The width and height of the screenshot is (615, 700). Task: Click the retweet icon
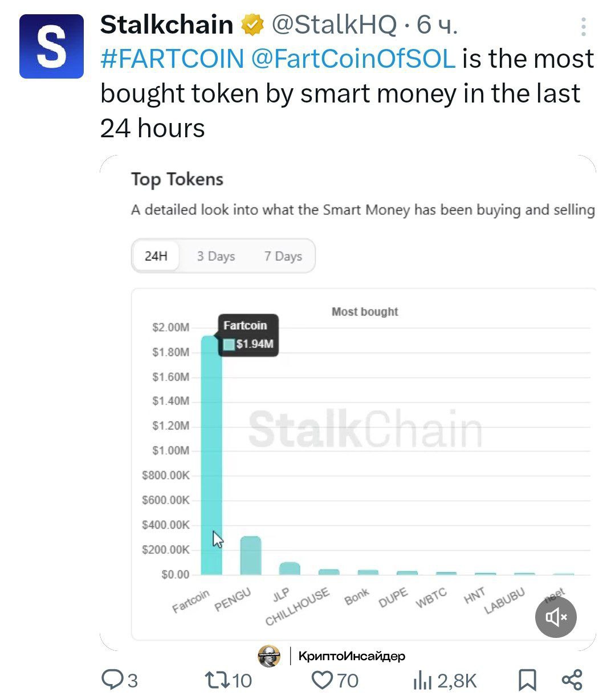217,679
